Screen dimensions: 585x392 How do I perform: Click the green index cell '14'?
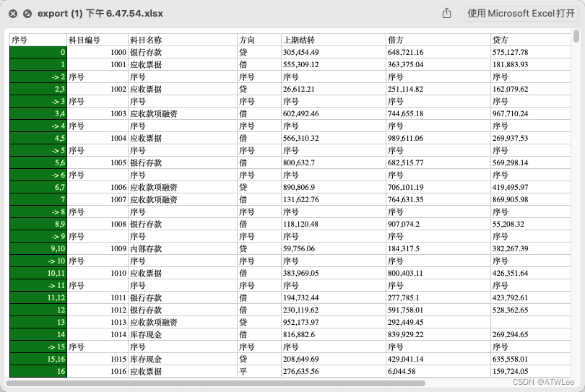pos(38,334)
